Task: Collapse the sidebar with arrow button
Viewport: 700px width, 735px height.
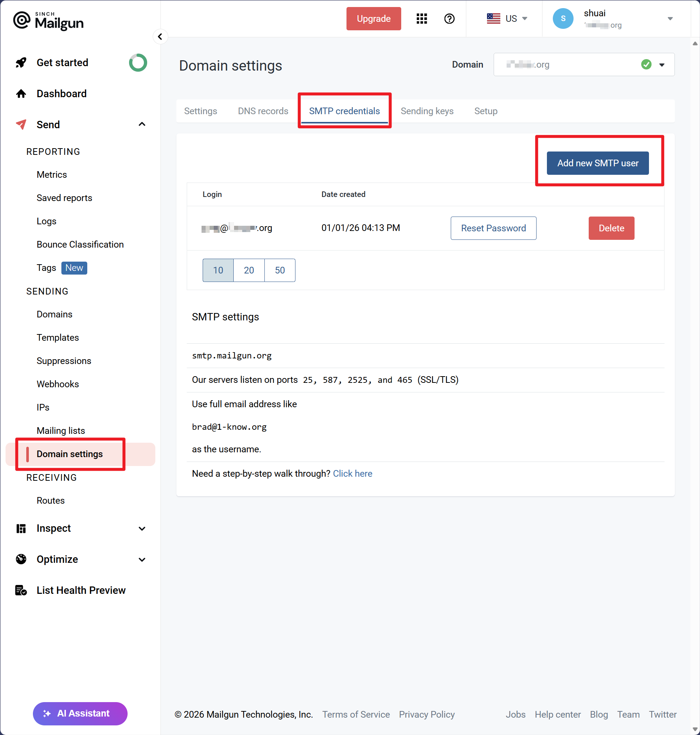Action: pos(160,37)
